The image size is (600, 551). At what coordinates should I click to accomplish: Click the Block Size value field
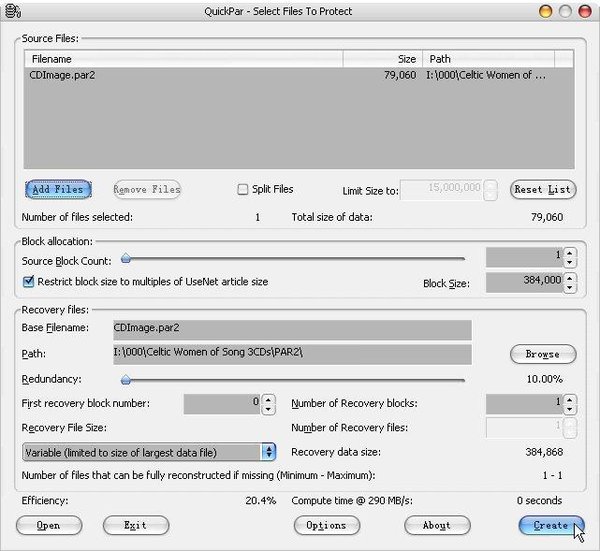coord(524,283)
